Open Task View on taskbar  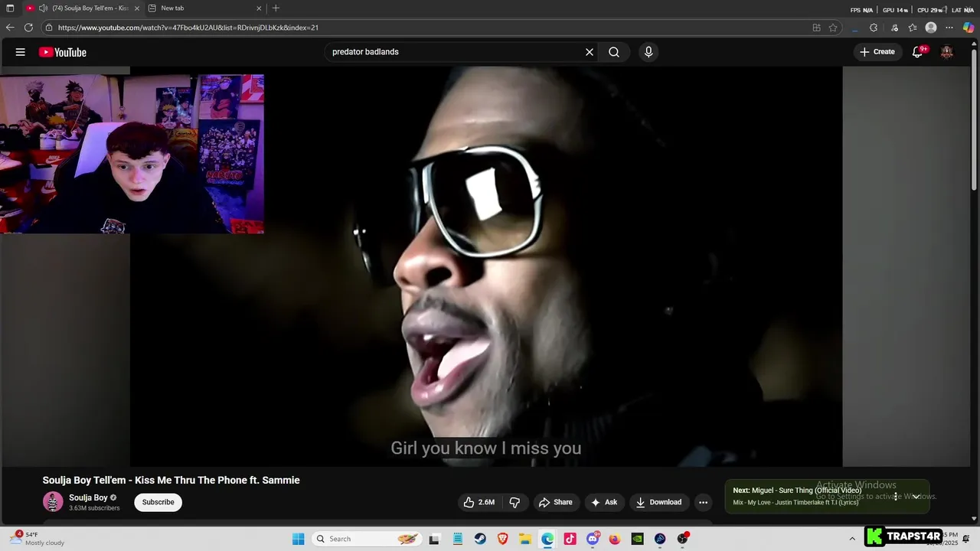tap(434, 539)
